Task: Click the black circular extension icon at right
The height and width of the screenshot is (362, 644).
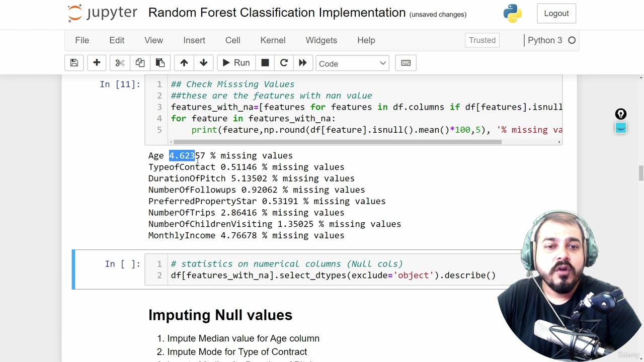Action: (621, 114)
